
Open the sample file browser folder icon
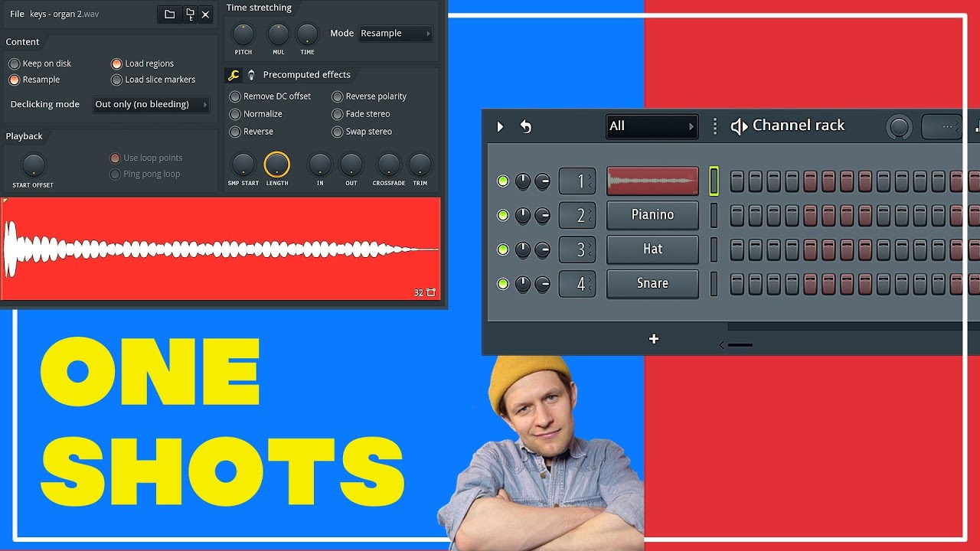tap(170, 15)
